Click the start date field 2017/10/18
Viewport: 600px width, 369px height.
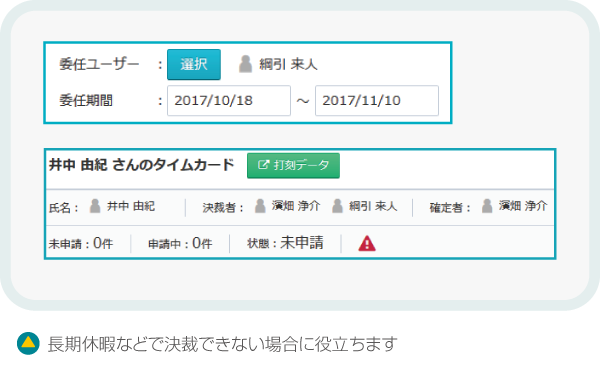click(229, 101)
